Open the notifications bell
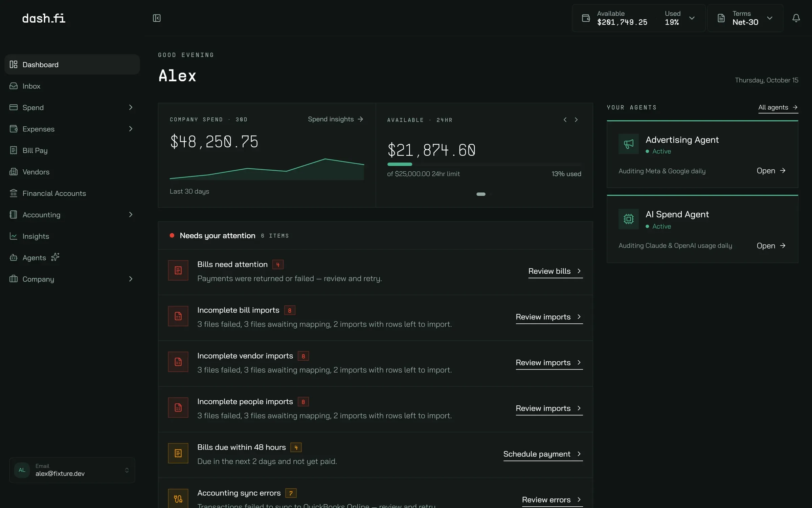 [796, 18]
